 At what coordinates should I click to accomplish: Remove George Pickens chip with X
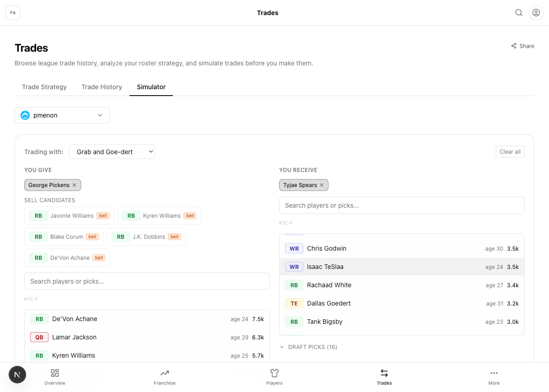74,185
